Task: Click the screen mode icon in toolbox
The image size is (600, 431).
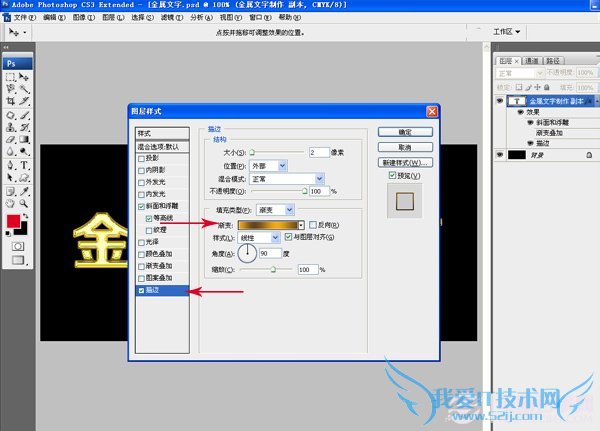Action: pyautogui.click(x=18, y=260)
